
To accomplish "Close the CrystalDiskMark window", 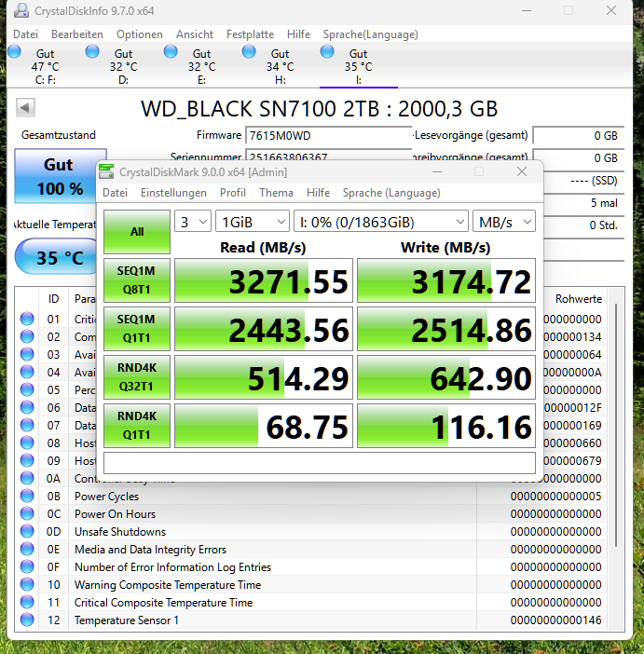I will (x=522, y=171).
